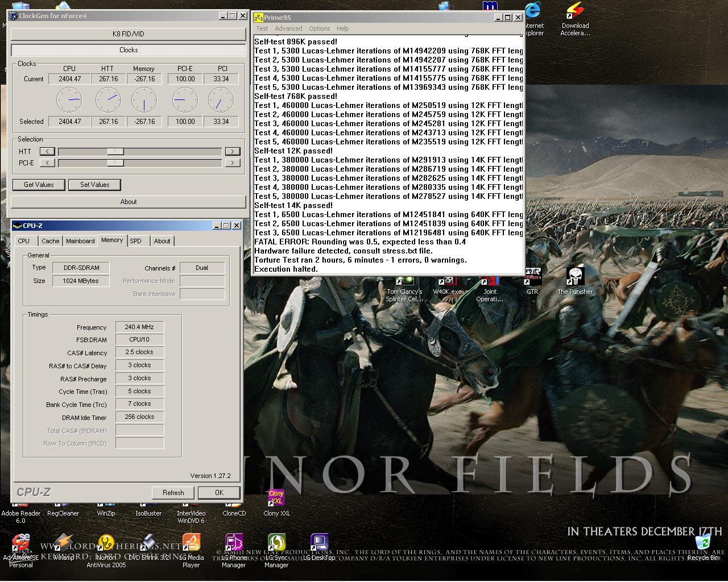The image size is (728, 582).
Task: Open the LG DeskTop shortcut
Action: 319,547
